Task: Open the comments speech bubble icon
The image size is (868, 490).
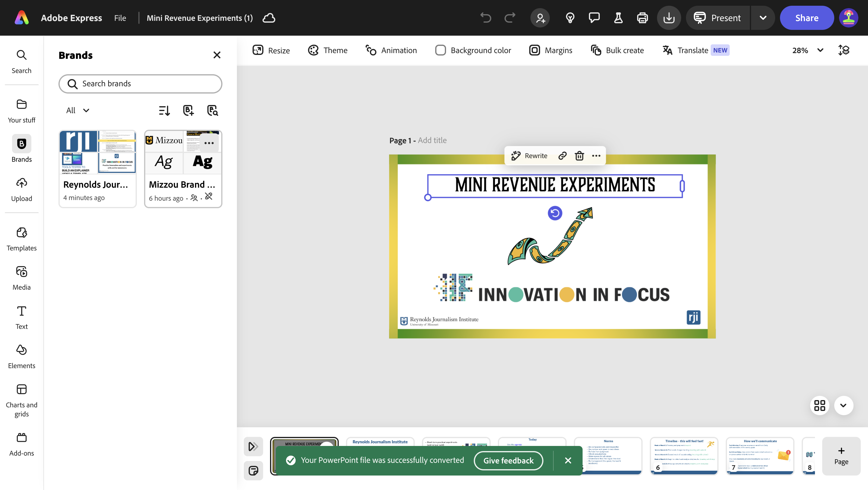Action: point(594,18)
